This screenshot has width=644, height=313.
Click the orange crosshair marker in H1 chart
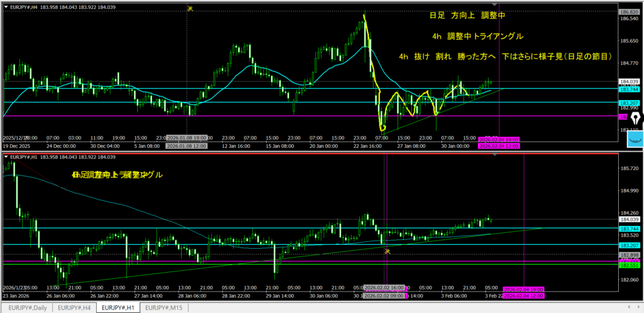387,252
